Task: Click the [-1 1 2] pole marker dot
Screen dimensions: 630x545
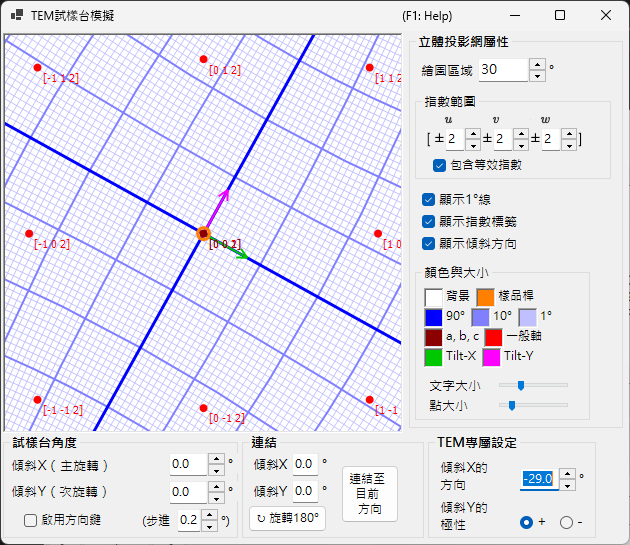Action: pos(37,68)
